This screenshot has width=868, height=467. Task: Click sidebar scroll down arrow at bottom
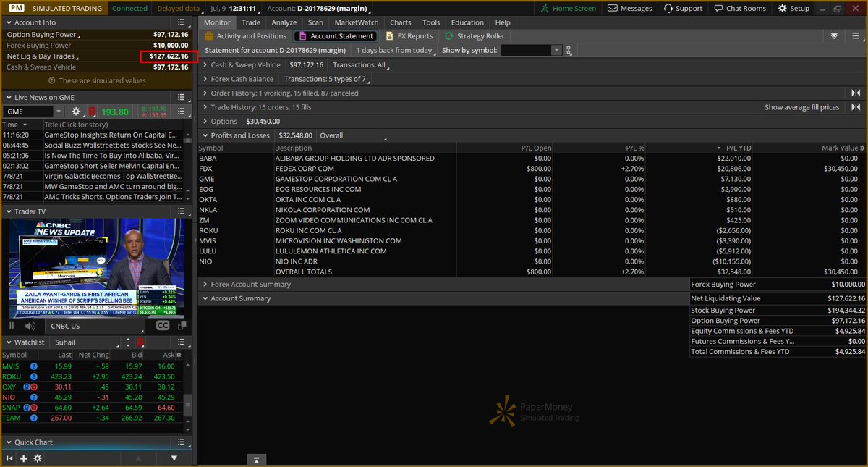pos(174,458)
